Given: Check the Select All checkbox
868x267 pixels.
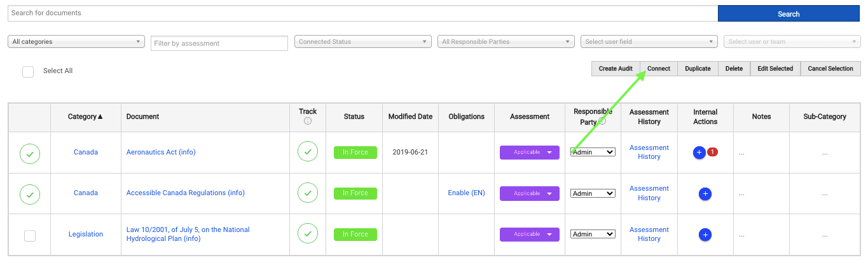Looking at the screenshot, I should pos(28,71).
